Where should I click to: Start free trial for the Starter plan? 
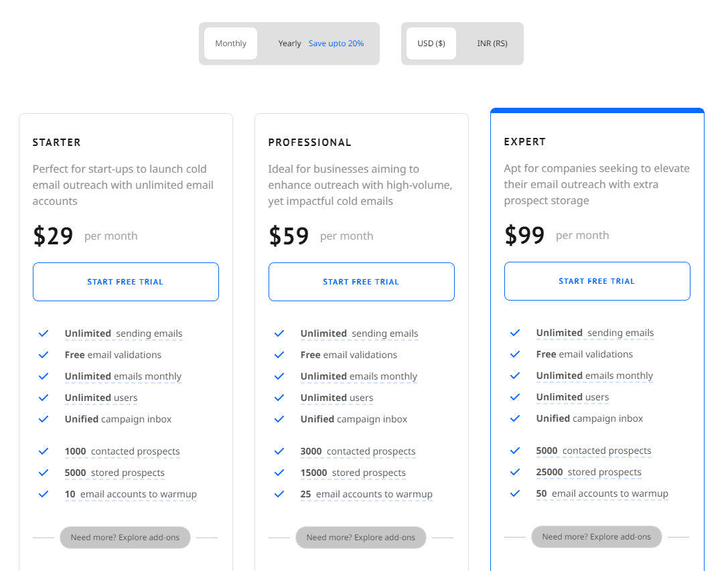pos(125,282)
